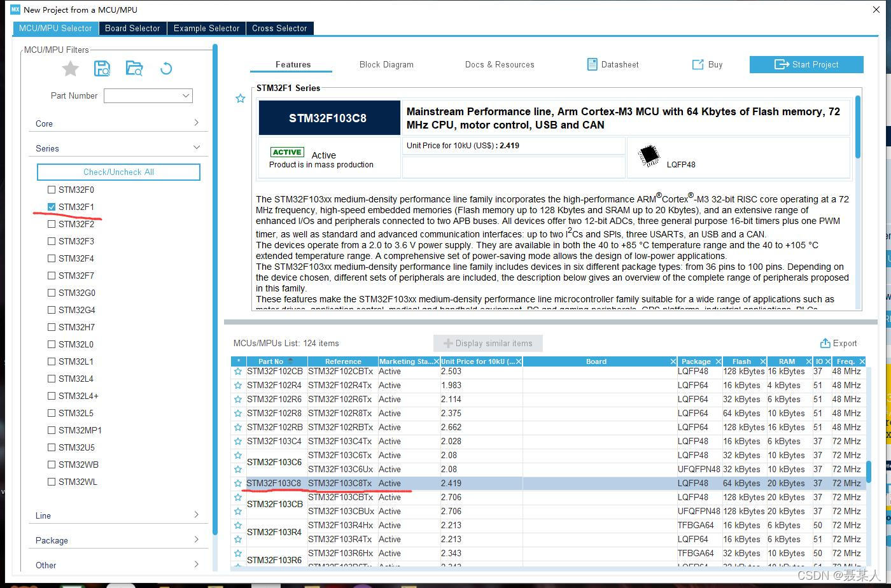
Task: Switch to the Example Selector tab
Action: click(x=207, y=28)
